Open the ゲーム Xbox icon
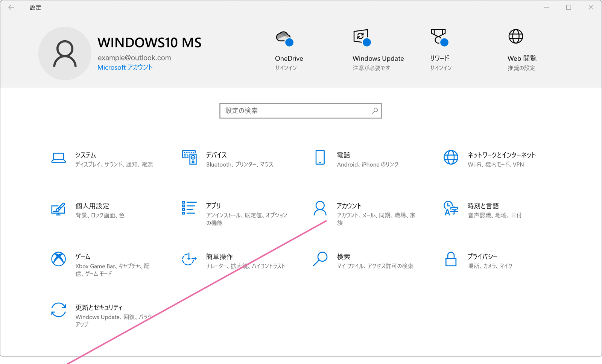Viewport: 602px width, 364px height. click(x=58, y=259)
